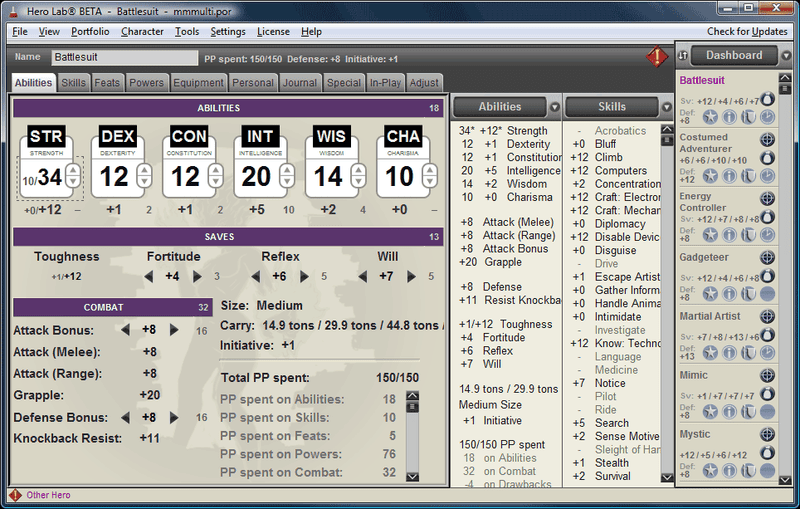
Task: Click Martial Artist's gear bag icon
Action: click(767, 335)
